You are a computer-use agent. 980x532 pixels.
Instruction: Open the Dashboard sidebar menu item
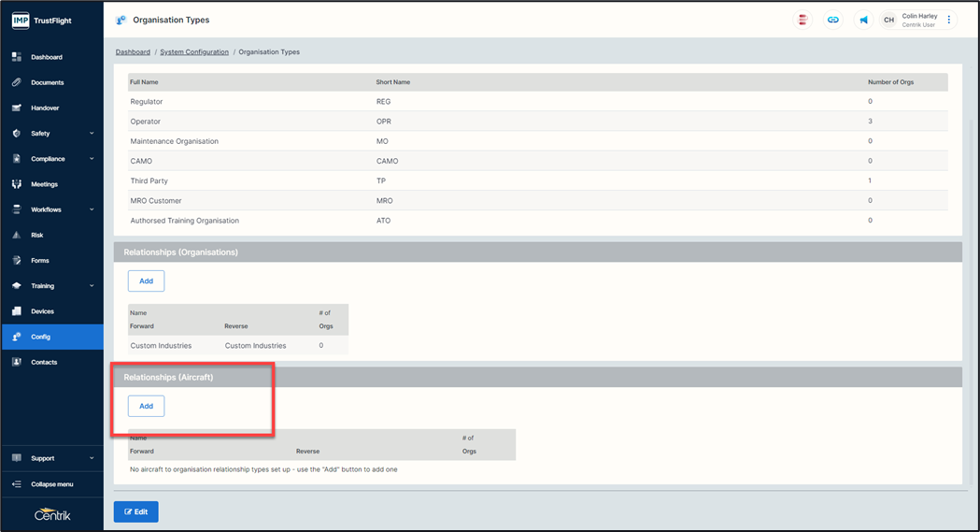pos(47,57)
